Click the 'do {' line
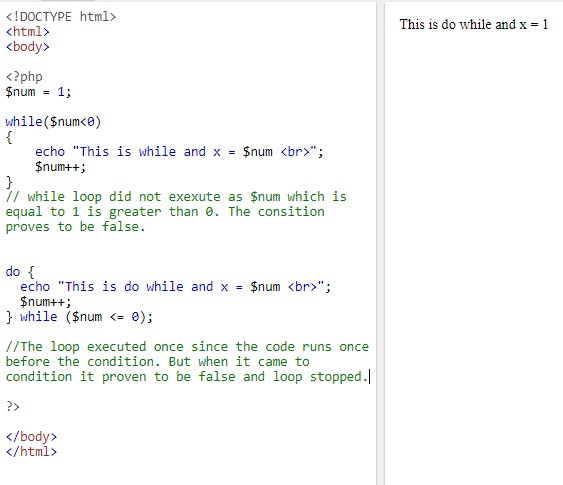Screen dimensions: 563x485 click(20, 272)
